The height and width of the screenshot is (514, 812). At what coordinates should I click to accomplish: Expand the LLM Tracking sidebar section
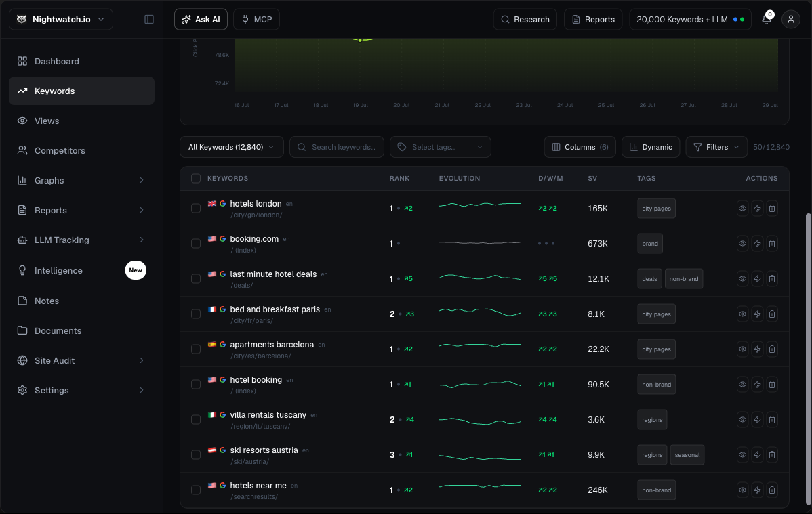pyautogui.click(x=142, y=240)
